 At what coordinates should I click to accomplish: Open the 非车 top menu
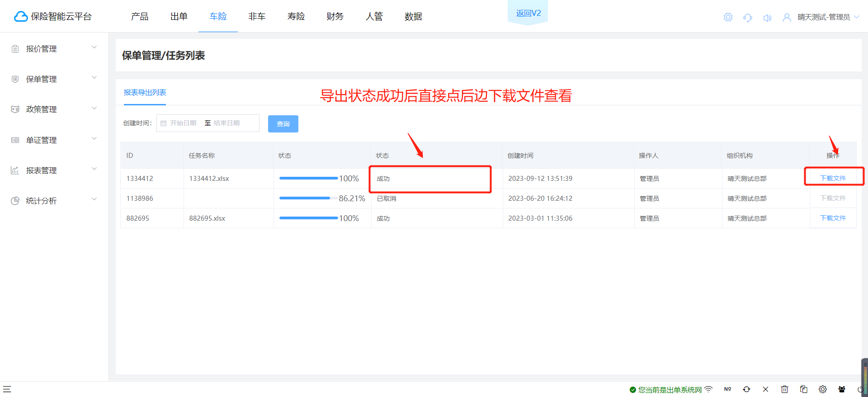point(257,16)
